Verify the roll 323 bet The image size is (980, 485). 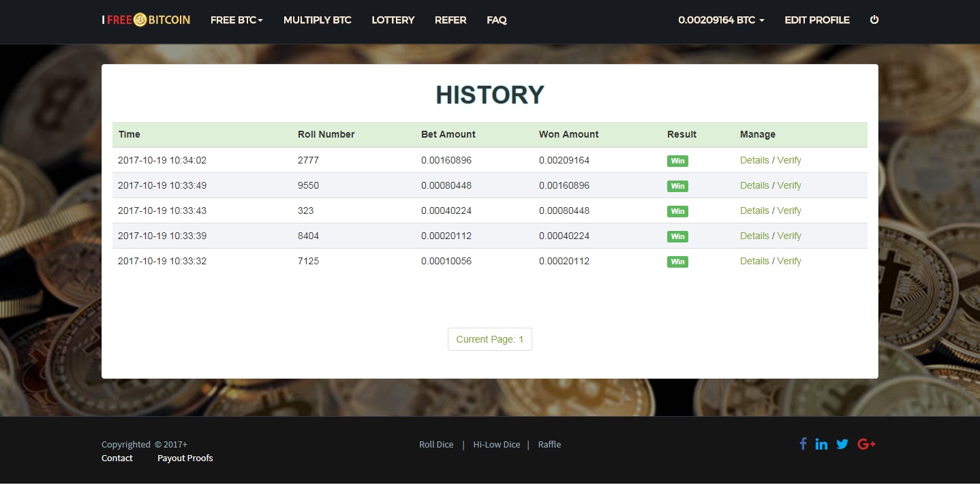[789, 210]
